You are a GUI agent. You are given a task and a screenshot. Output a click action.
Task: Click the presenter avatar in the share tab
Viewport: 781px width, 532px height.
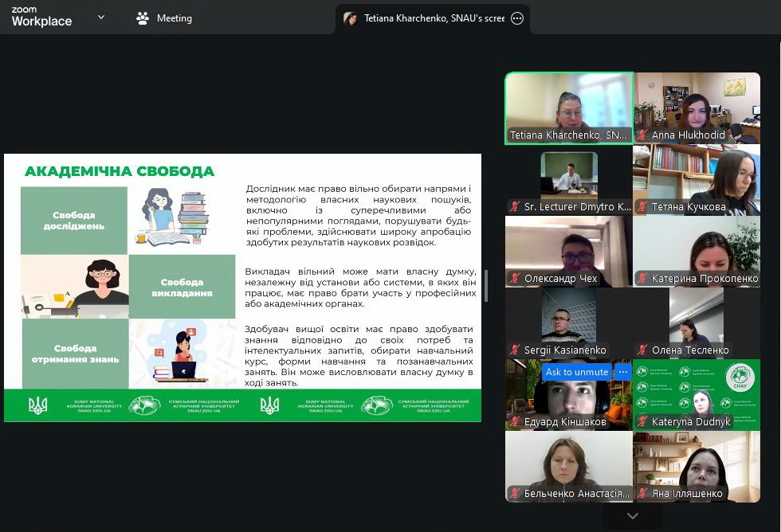click(x=350, y=18)
